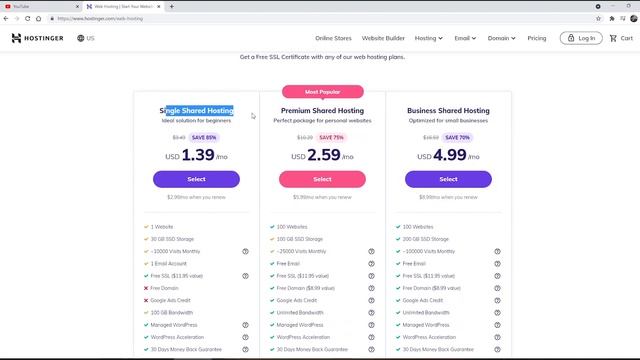Click the SAVE 75% badge
The height and width of the screenshot is (360, 640).
coord(331,138)
